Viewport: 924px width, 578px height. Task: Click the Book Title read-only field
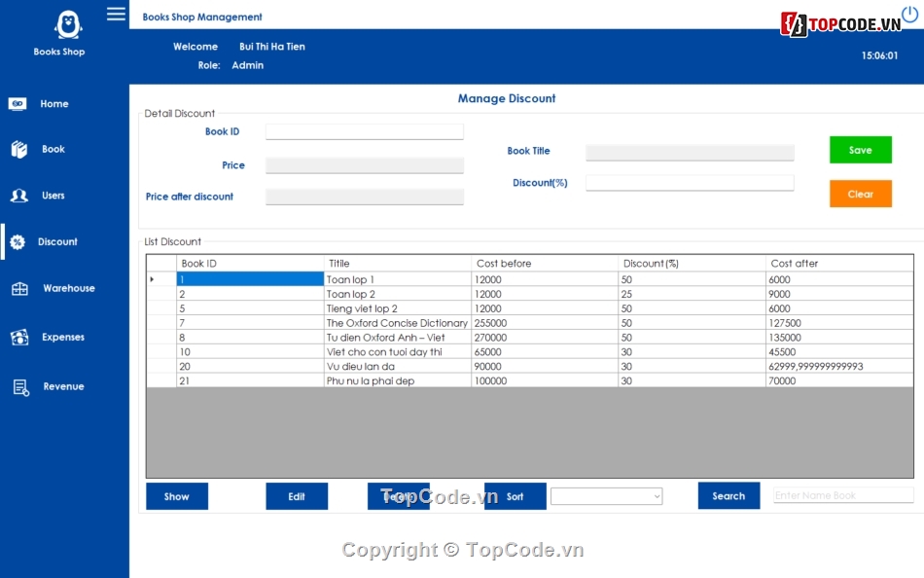[x=690, y=152]
